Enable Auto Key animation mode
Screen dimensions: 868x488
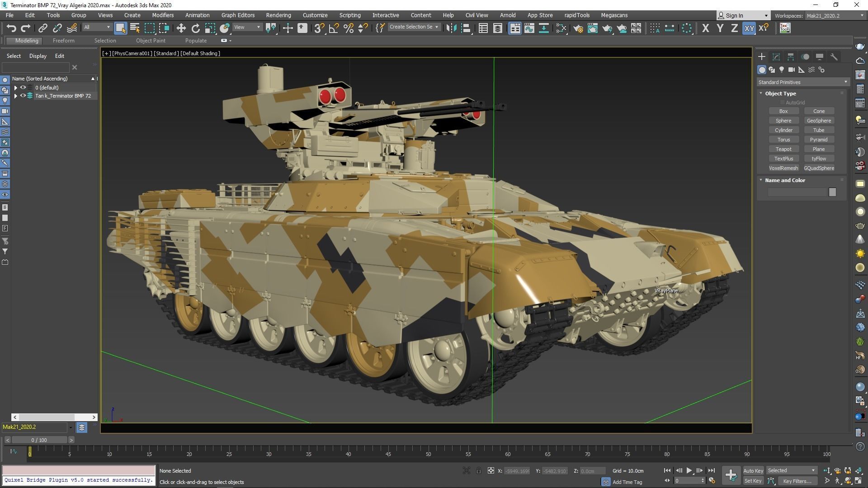point(753,470)
